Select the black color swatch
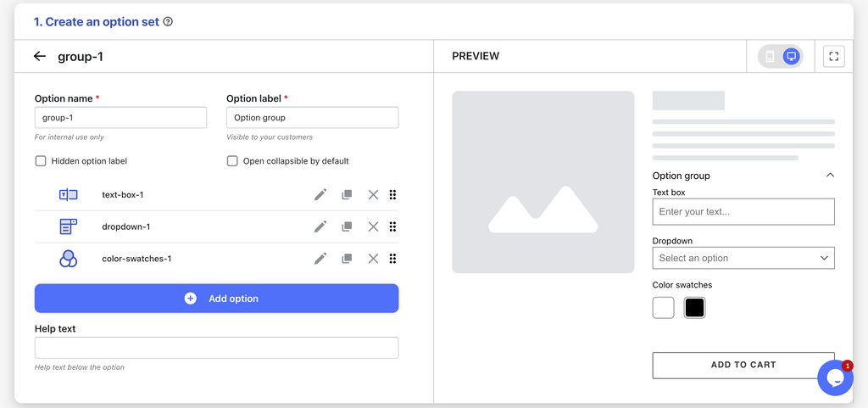 pyautogui.click(x=695, y=308)
